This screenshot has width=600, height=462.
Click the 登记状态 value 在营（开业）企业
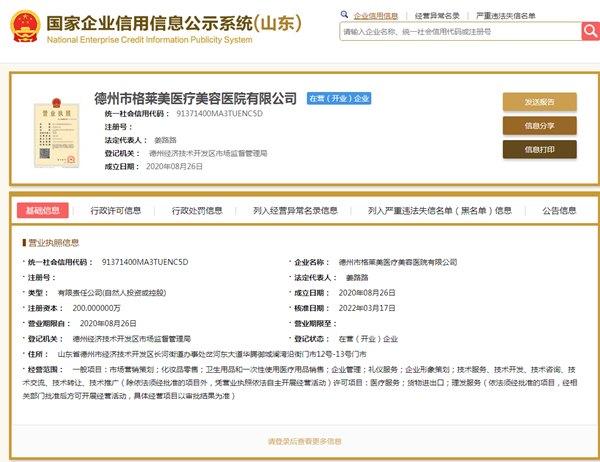pyautogui.click(x=368, y=339)
